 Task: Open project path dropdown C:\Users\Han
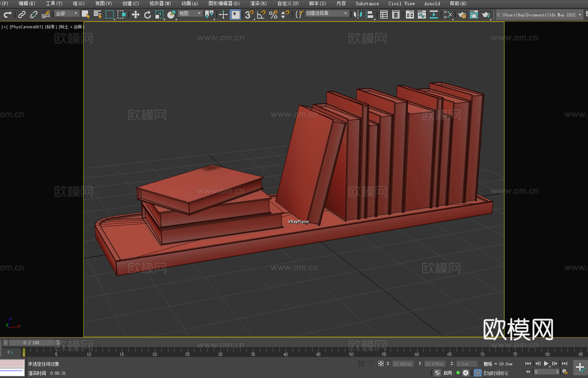tap(539, 15)
